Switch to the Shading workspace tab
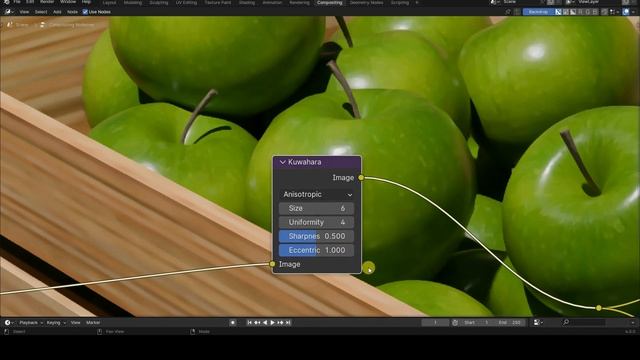This screenshot has width=640, height=360. point(247,2)
